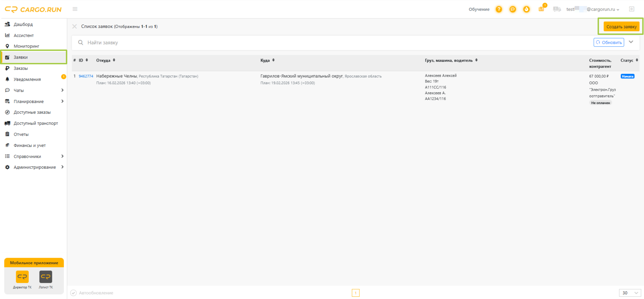Click the Обновить refresh button
Screen dimensions: 644x299
[609, 42]
